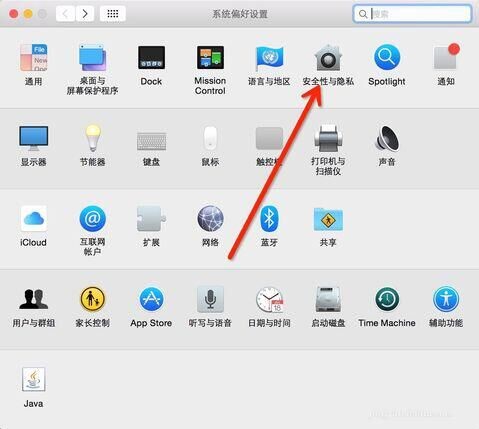Viewport: 479px width, 429px height.
Task: Focus the 搜索 search field
Action: click(x=412, y=14)
